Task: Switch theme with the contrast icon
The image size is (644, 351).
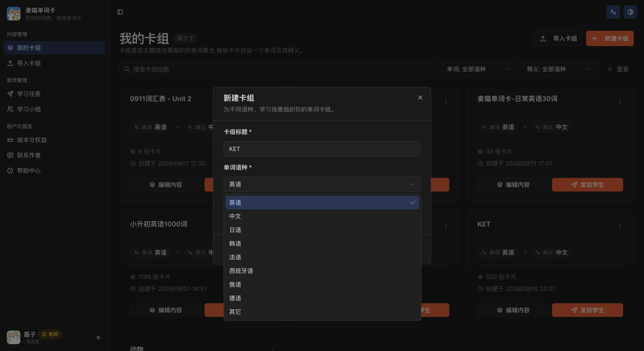Action: pos(630,12)
